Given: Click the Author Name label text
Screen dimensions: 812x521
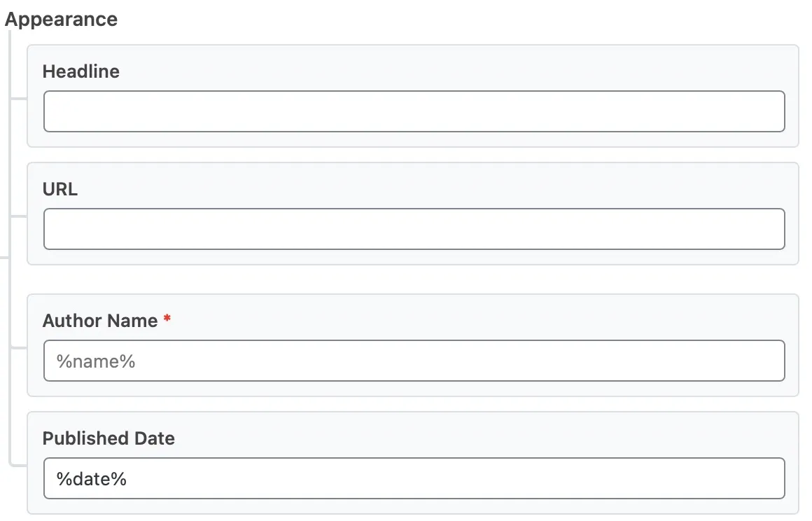Looking at the screenshot, I should tap(100, 321).
